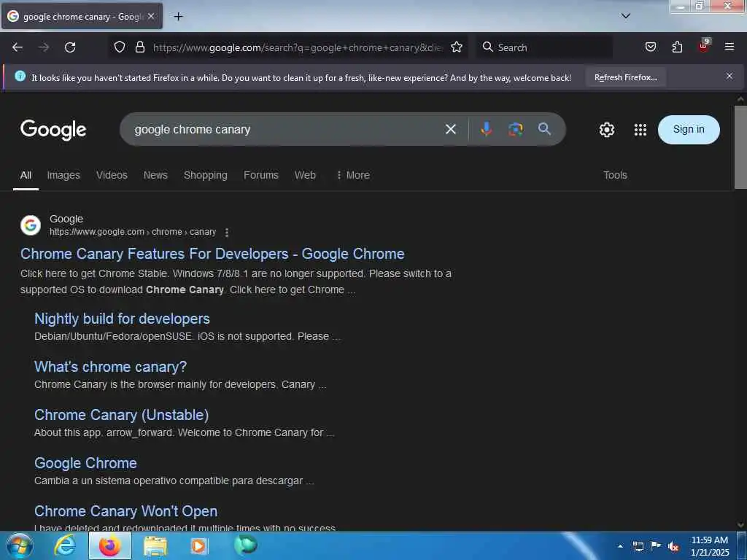
Task: Open search Tools options
Action: click(x=615, y=175)
